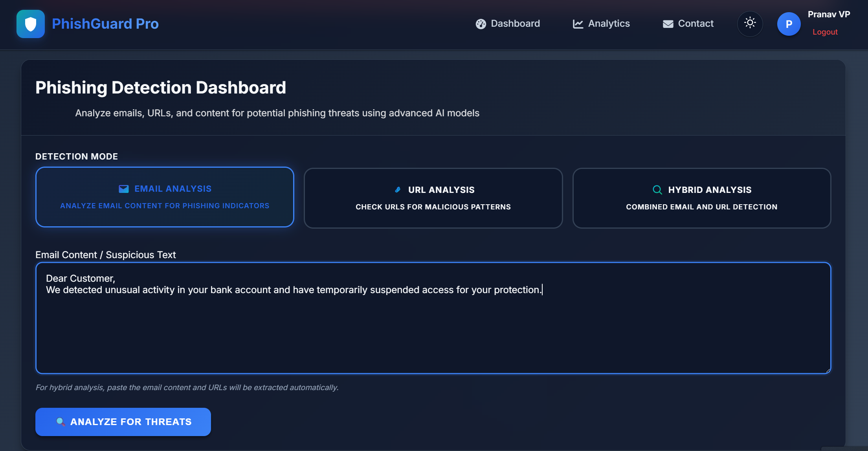Open the Analytics nav item
This screenshot has height=451, width=868.
[x=609, y=24]
